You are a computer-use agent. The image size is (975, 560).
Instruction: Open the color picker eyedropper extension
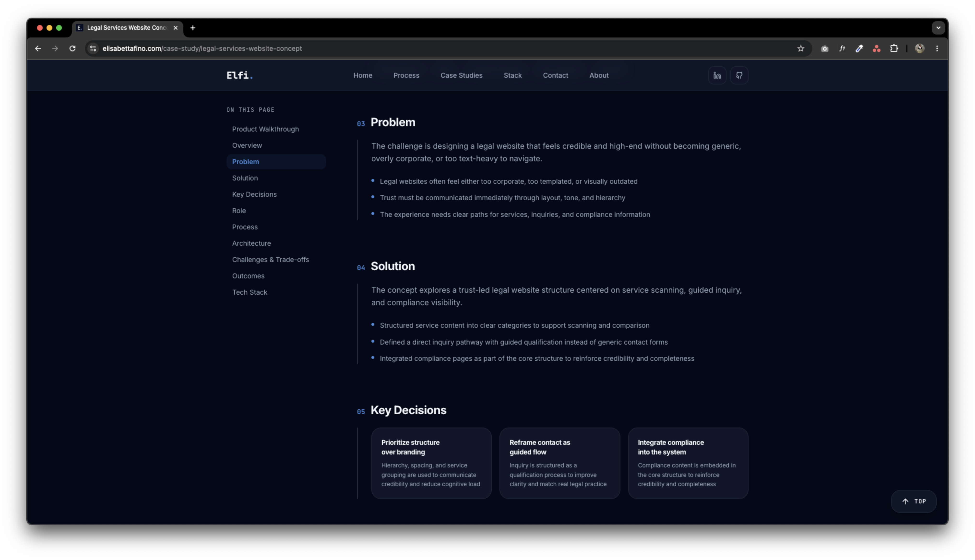859,48
